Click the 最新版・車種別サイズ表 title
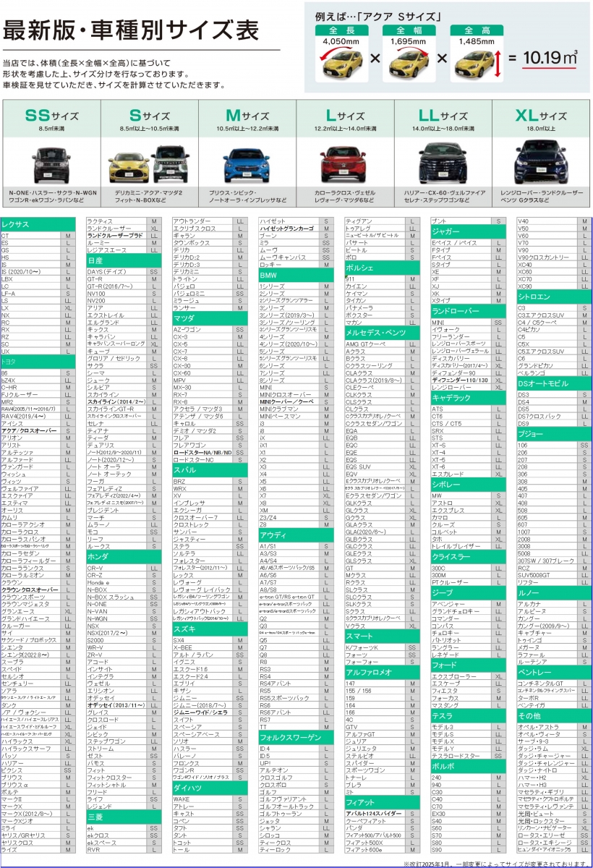 (x=131, y=30)
